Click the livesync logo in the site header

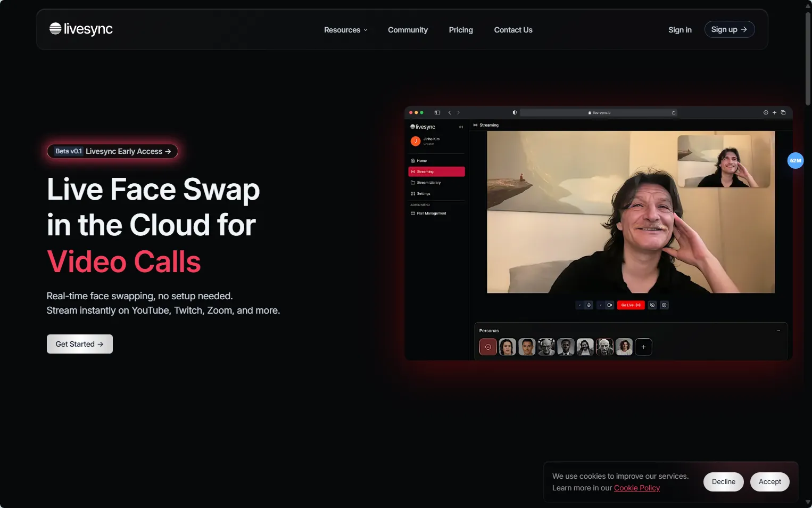(81, 29)
